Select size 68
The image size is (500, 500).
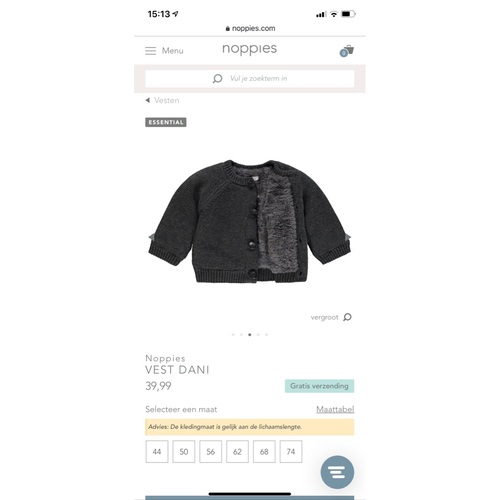264,452
